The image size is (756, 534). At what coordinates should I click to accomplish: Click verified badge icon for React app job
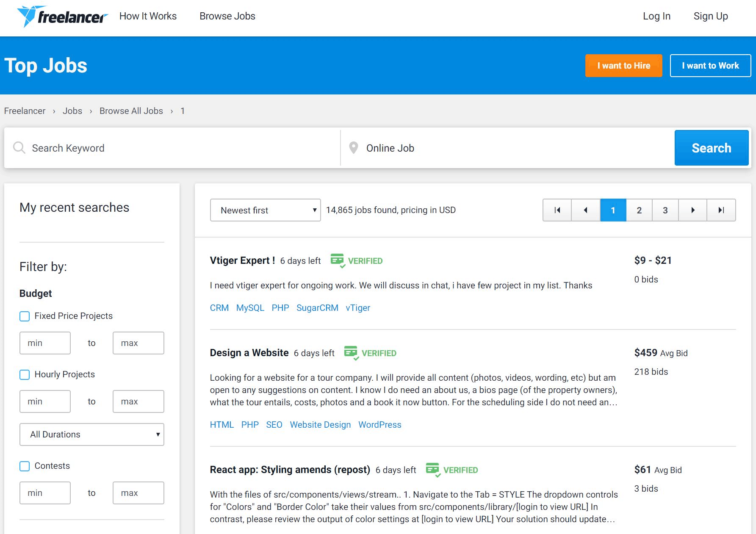[433, 470]
